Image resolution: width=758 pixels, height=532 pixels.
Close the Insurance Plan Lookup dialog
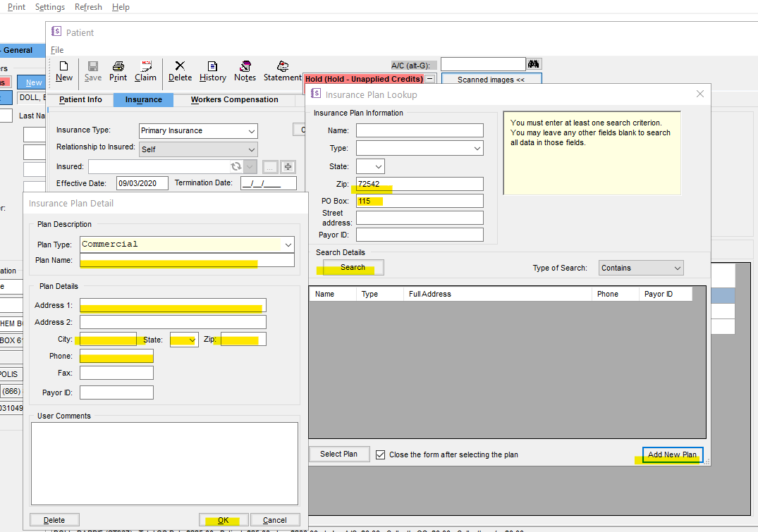(x=700, y=94)
